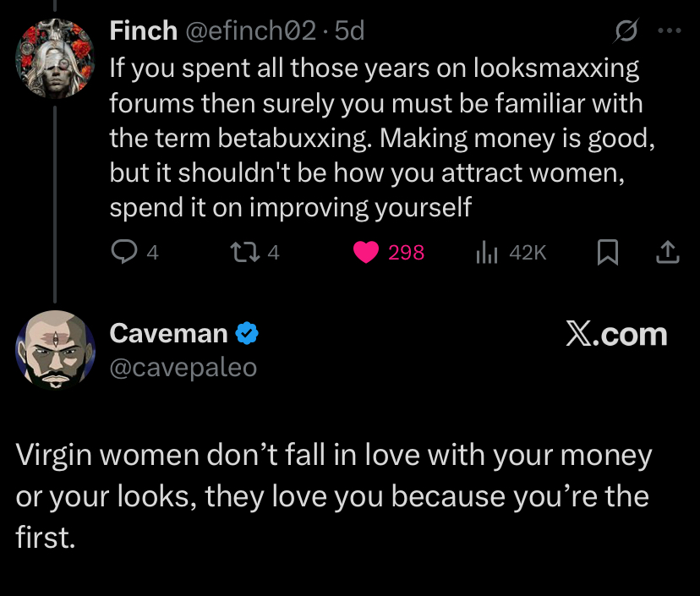Open the three-dot more options menu
This screenshot has width=700, height=596.
coord(668,31)
